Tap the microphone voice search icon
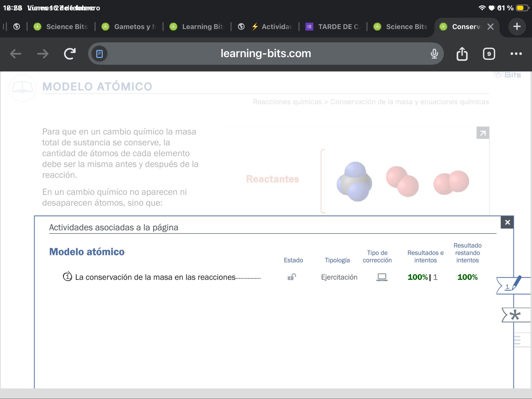 point(434,54)
